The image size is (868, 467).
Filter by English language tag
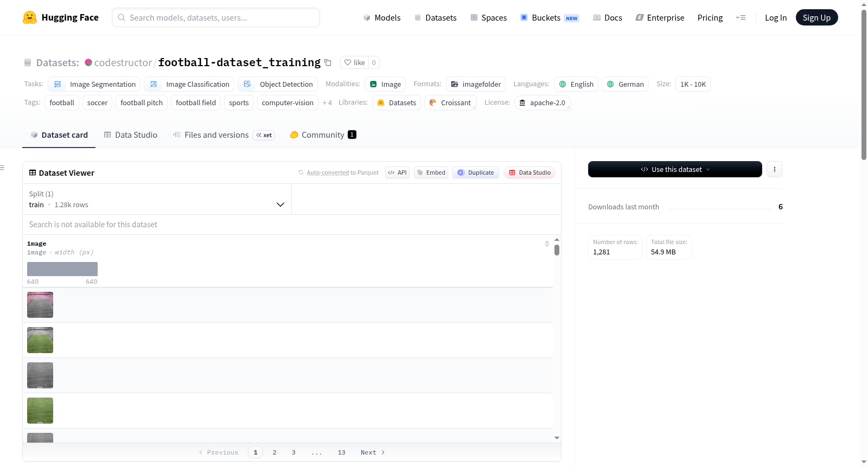(576, 84)
